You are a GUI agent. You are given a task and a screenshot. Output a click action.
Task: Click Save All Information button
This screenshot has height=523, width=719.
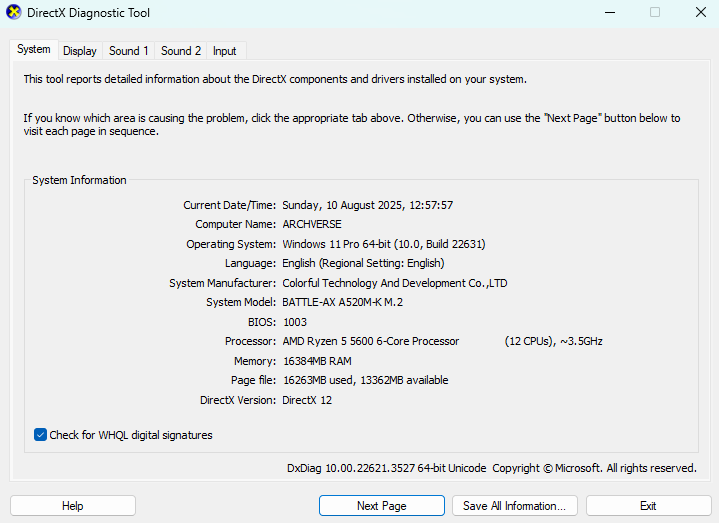(514, 506)
